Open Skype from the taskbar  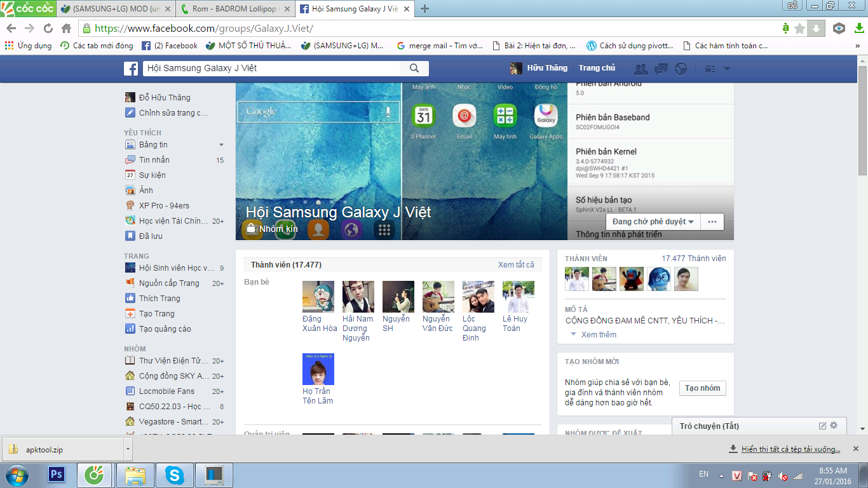(x=173, y=475)
